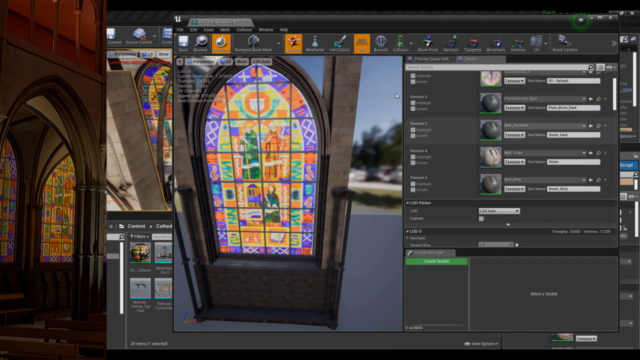The width and height of the screenshot is (640, 360).
Task: Open the Window menu
Action: click(x=266, y=30)
